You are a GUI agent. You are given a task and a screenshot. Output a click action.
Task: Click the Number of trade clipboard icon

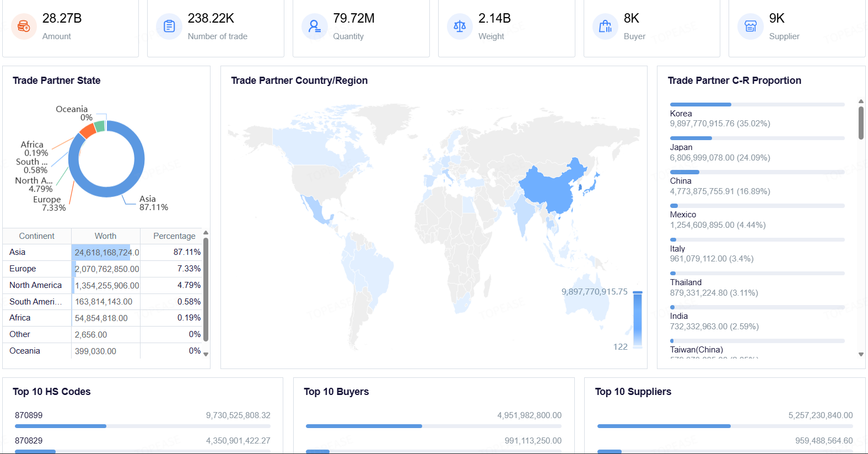169,26
